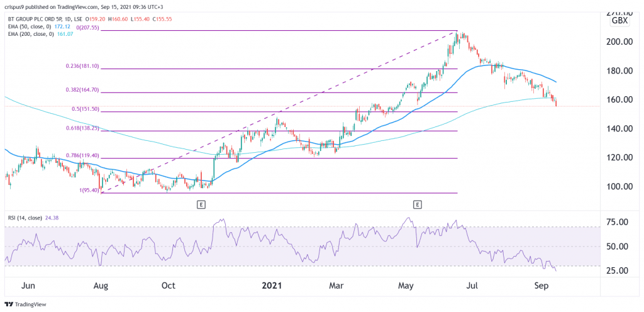Click the second earnings 'E' marker near May
The image size is (644, 312).
[x=418, y=204]
